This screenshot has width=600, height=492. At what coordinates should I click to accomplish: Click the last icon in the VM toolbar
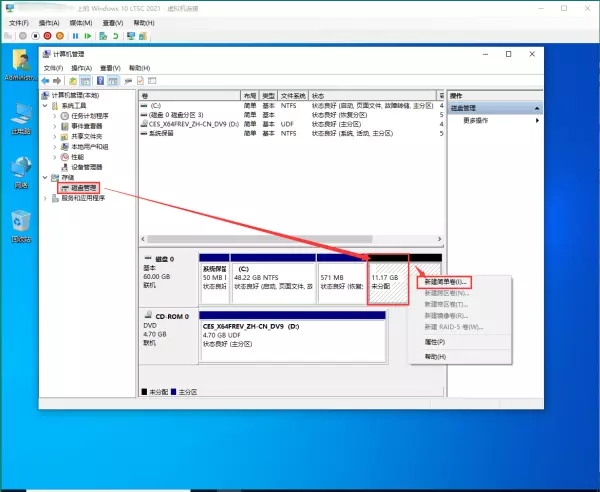[143, 36]
